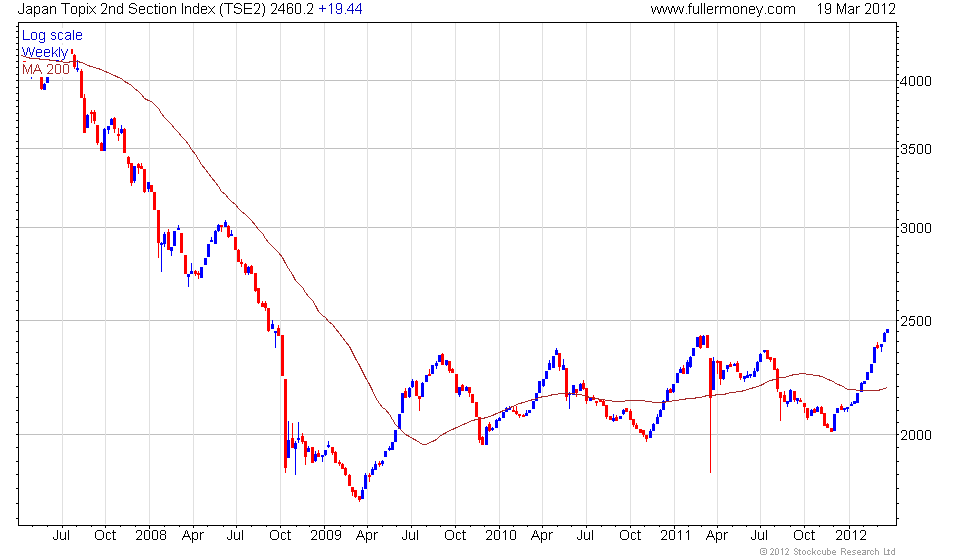
Task: Click the latest candle near 2460
Action: click(x=887, y=331)
